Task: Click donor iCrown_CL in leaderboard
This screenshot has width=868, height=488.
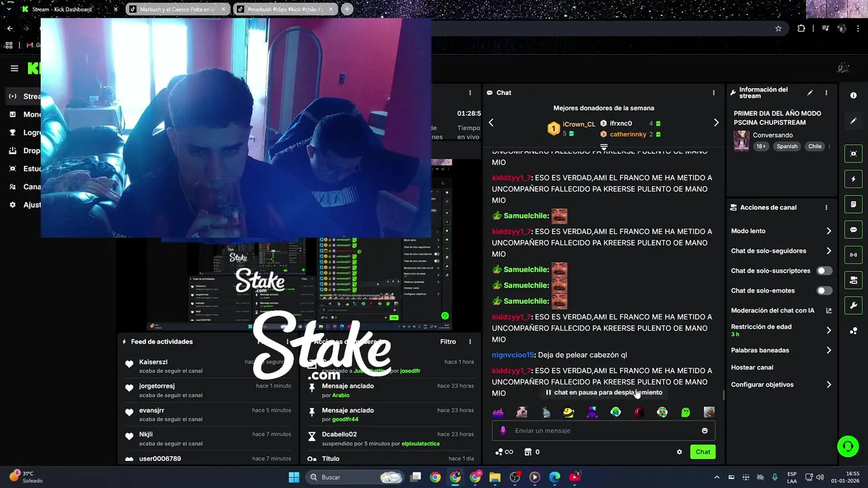Action: 579,124
